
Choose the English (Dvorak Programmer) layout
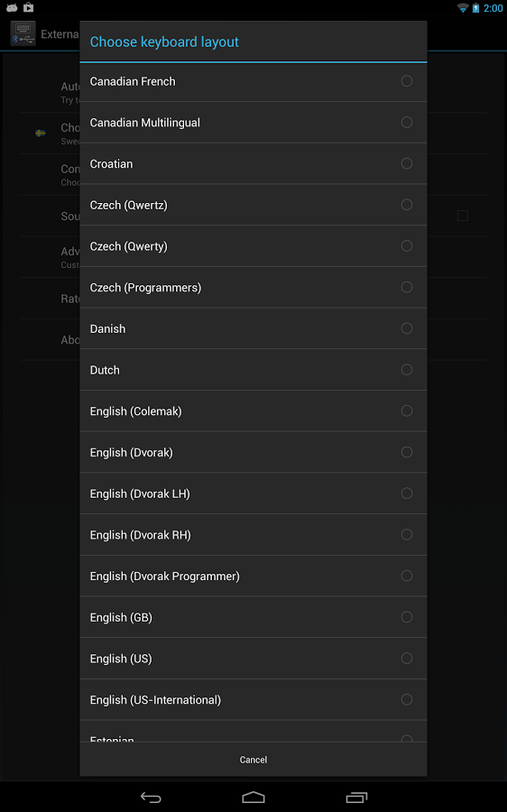point(253,576)
